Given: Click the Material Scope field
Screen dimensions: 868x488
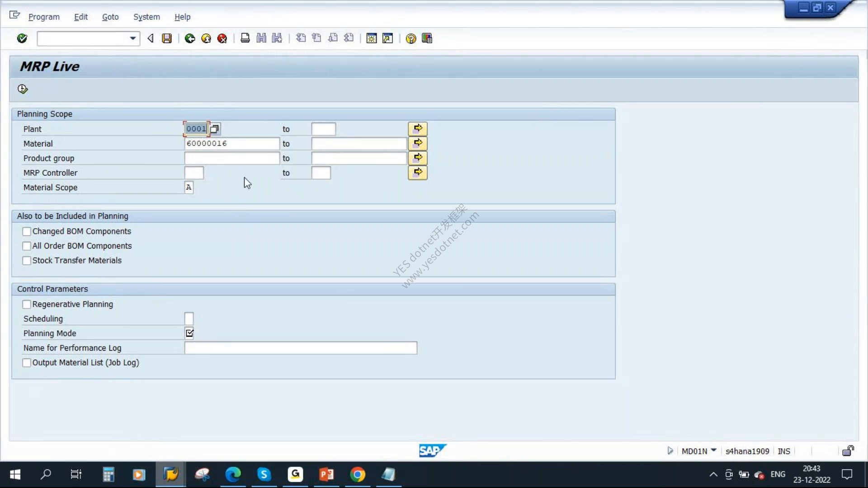Looking at the screenshot, I should tap(189, 188).
